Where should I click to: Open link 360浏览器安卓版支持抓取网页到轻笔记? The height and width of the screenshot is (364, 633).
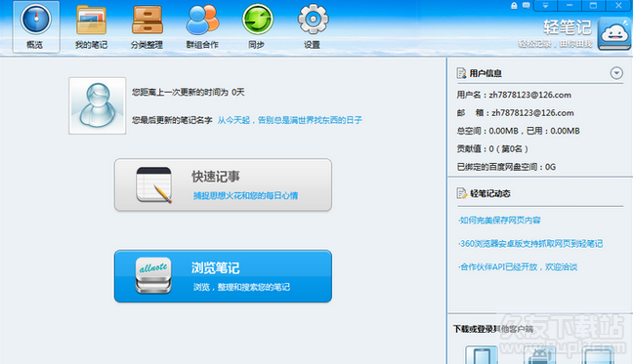530,243
